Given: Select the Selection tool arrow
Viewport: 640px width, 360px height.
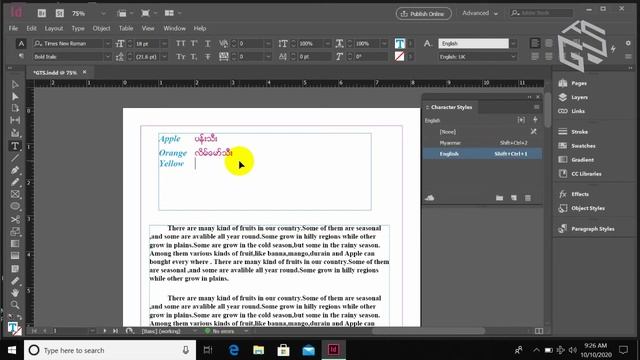Looking at the screenshot, I should 15,84.
